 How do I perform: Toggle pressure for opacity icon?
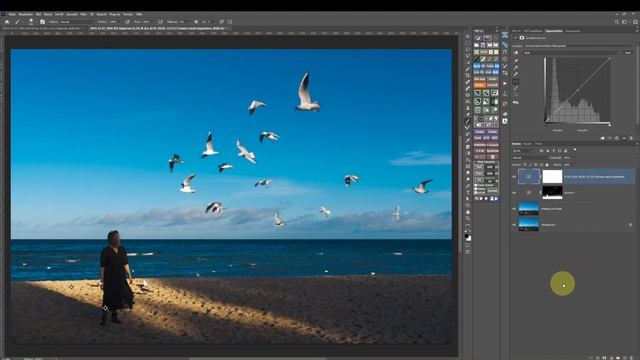128,22
